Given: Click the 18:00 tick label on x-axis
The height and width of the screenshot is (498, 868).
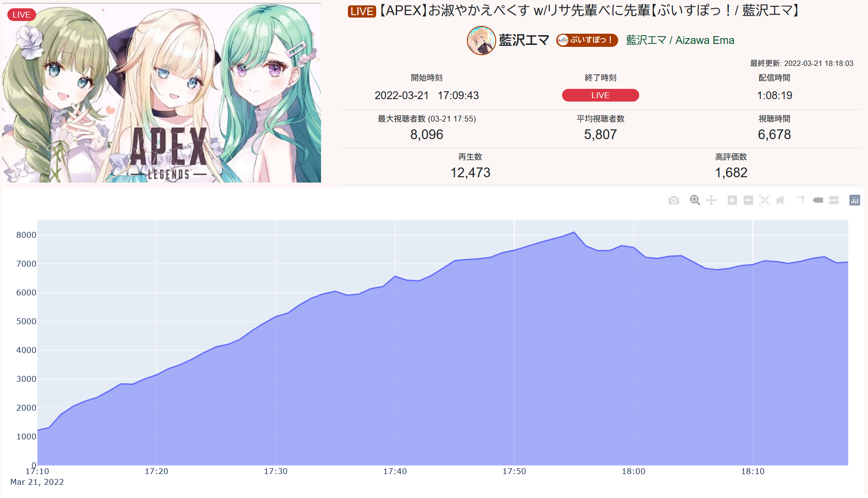Looking at the screenshot, I should click(x=633, y=471).
